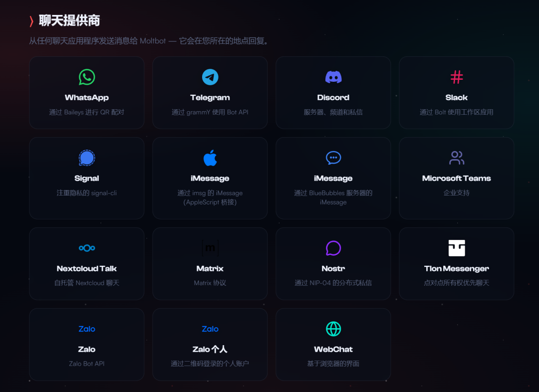The height and width of the screenshot is (392, 539).
Task: Click the text 基于浏览器的界面
Action: [333, 364]
